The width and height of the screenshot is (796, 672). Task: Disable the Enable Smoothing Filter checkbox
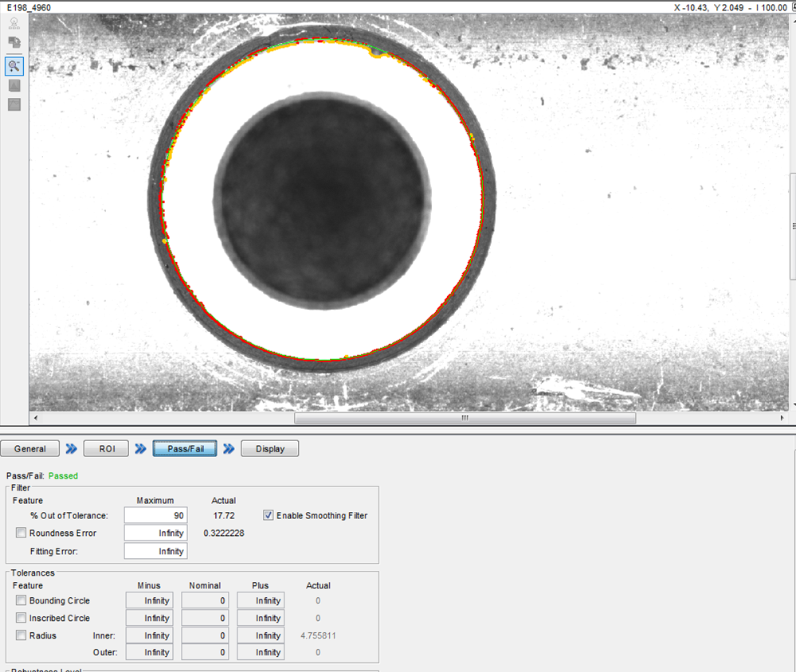pyautogui.click(x=269, y=515)
